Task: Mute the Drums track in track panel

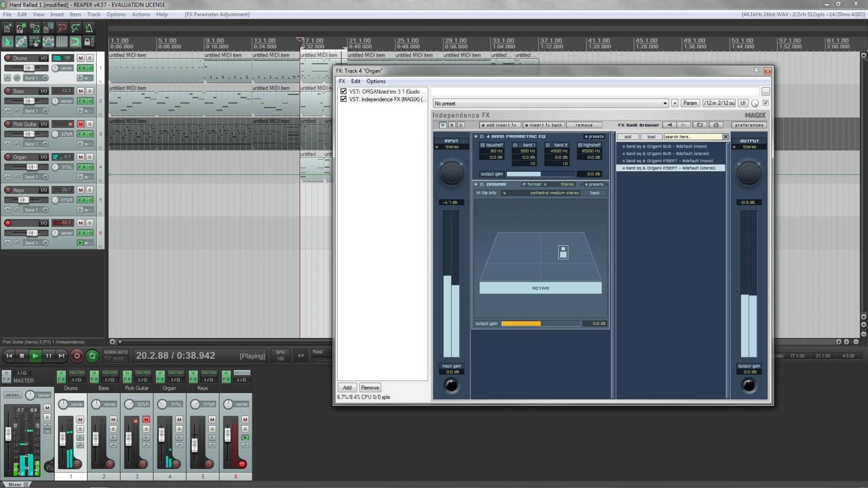Action: [81, 58]
